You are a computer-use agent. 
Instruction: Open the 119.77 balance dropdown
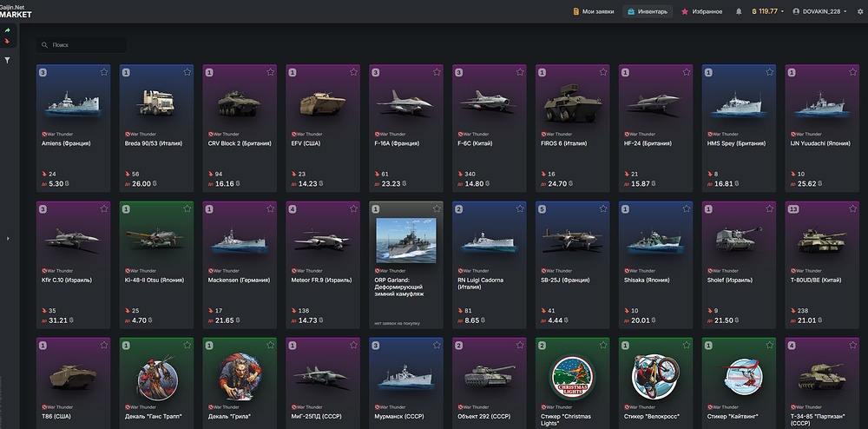pos(768,11)
